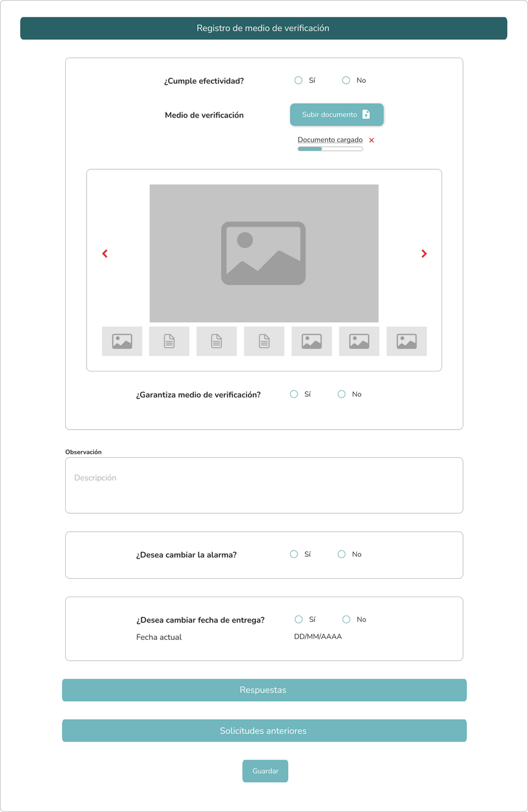The image size is (528, 812).
Task: Select the second thumbnail, a document icon
Action: [x=169, y=342]
